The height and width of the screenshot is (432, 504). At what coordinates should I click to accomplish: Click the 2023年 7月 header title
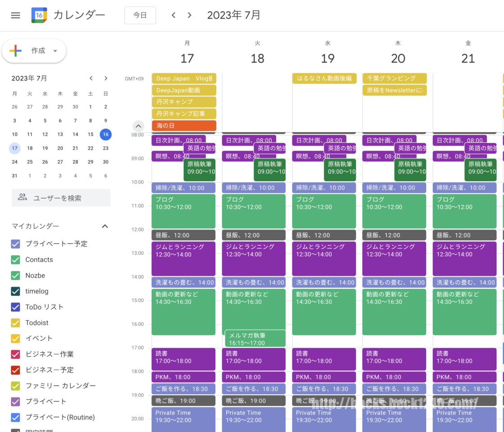click(x=234, y=15)
